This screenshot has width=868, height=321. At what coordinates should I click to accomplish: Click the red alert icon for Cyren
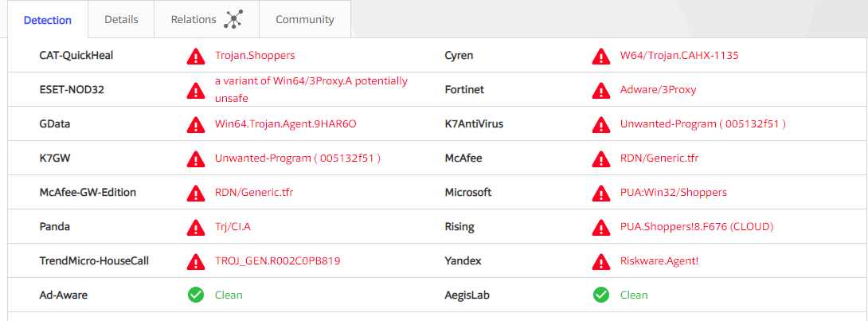[x=601, y=57]
